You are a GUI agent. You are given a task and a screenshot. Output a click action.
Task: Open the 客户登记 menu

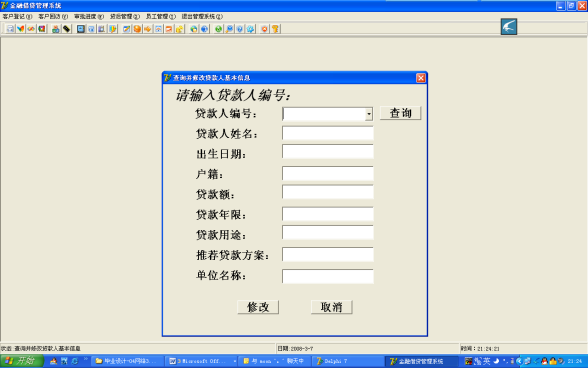point(17,17)
